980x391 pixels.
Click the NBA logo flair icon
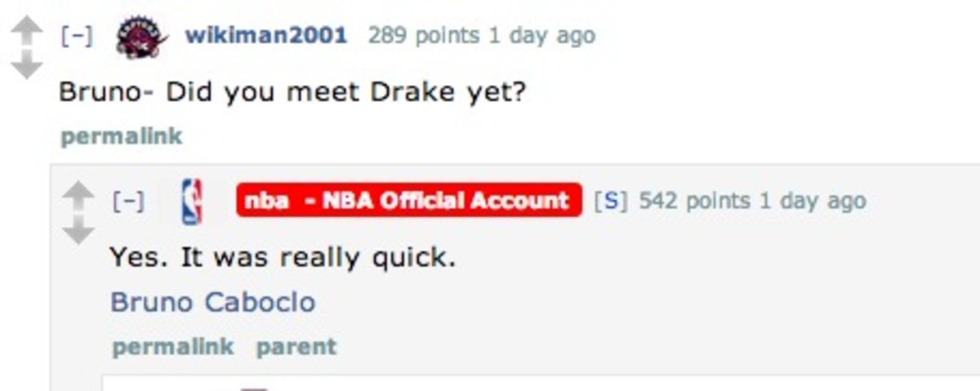point(191,202)
